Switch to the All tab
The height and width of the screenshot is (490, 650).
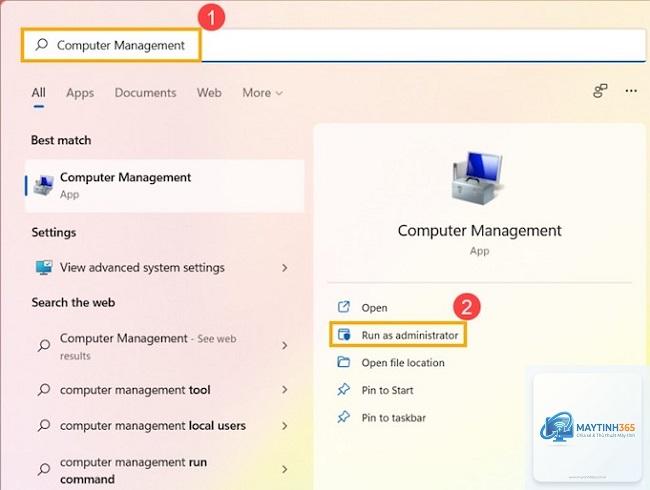coord(39,92)
